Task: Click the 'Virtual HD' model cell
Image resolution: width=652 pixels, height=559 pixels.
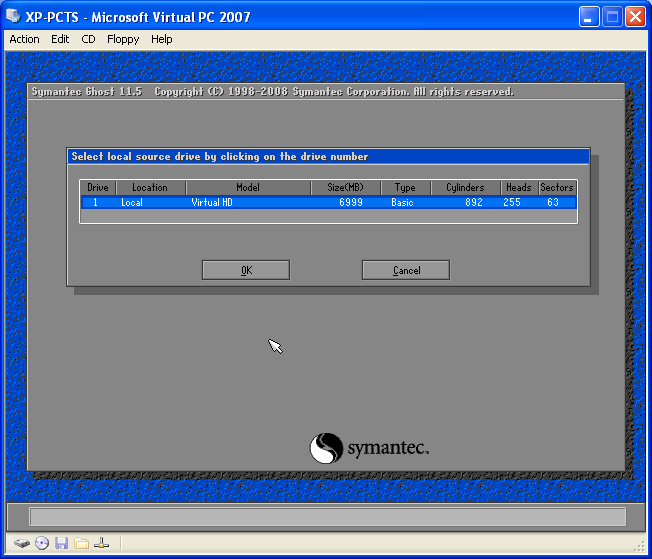Action: tap(212, 203)
